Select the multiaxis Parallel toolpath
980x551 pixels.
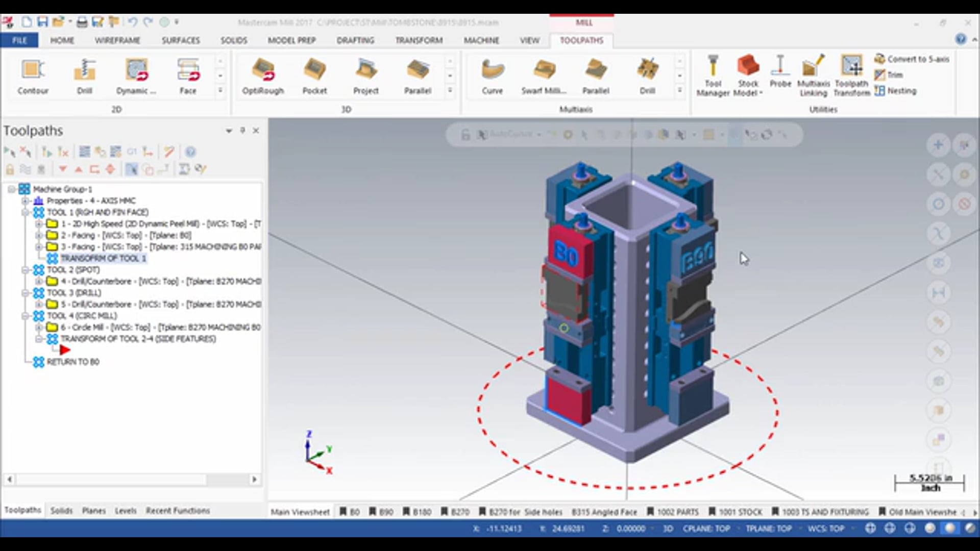[596, 77]
